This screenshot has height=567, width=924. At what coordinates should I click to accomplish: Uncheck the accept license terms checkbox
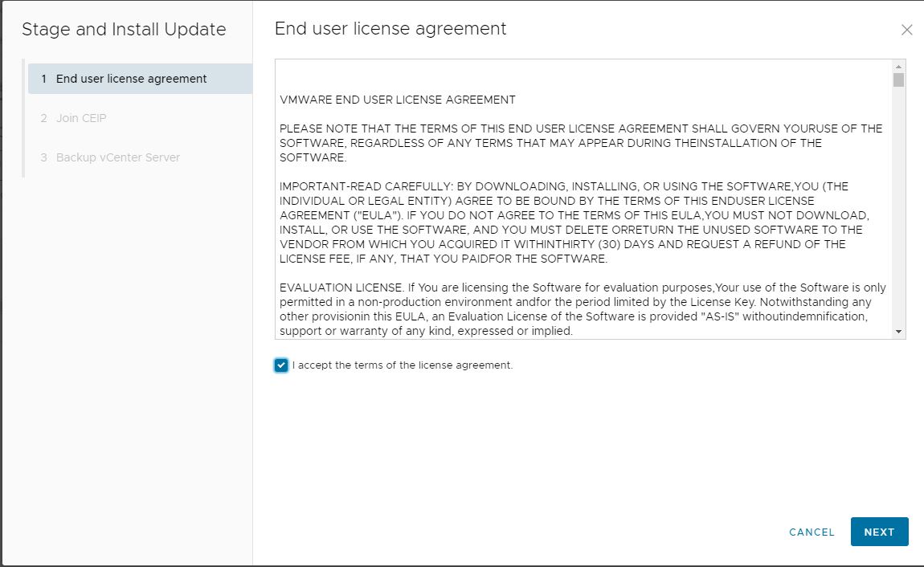pyautogui.click(x=281, y=365)
